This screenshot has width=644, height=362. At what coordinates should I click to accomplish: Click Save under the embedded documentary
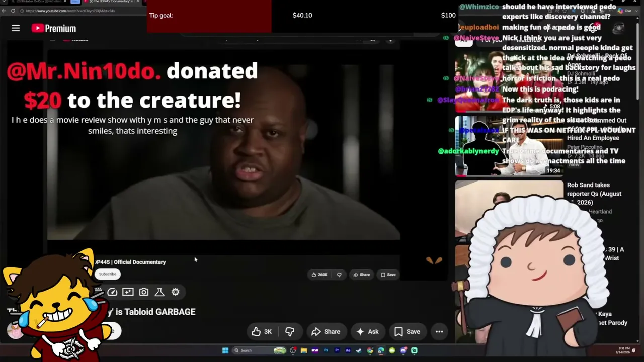click(388, 275)
